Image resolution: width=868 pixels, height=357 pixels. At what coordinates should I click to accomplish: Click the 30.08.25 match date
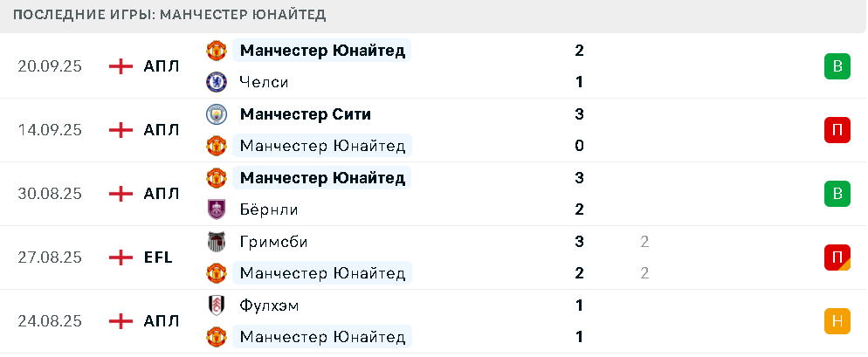pyautogui.click(x=50, y=194)
